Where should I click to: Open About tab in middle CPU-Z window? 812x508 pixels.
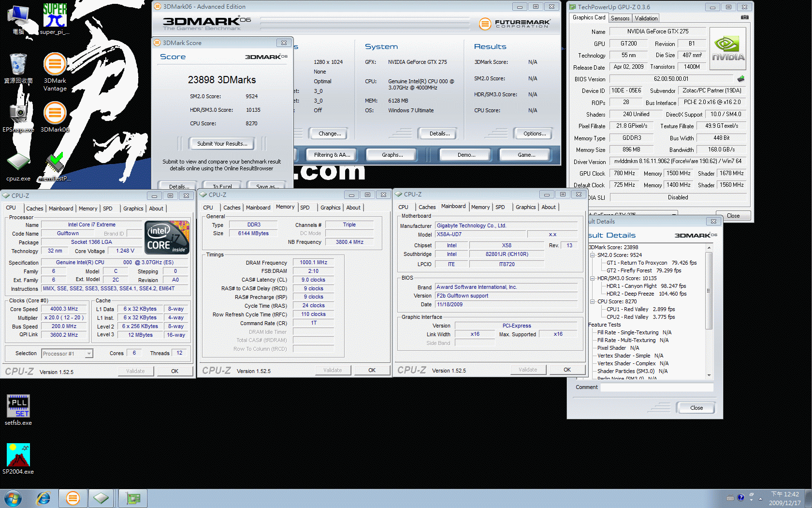coord(353,208)
